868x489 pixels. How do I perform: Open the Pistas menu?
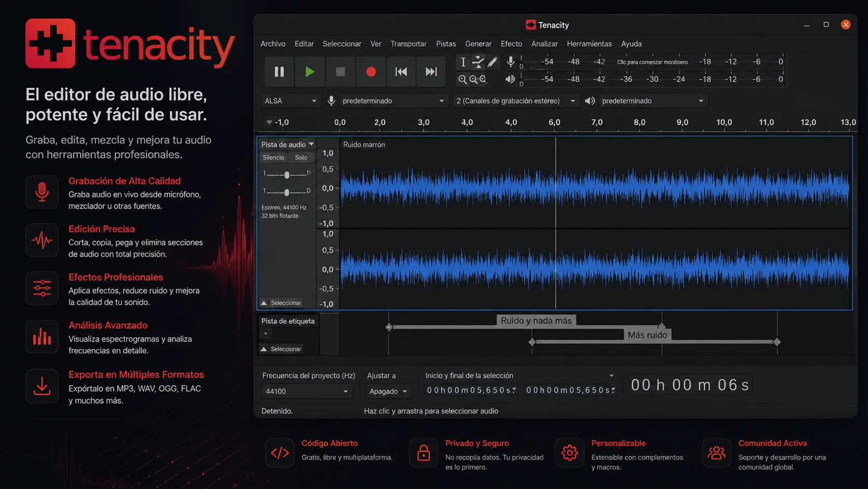point(446,44)
